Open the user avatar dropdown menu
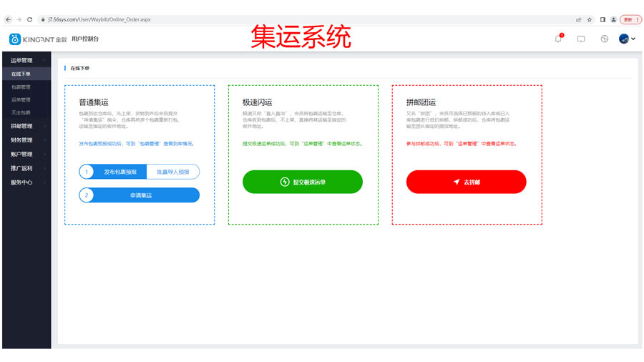Screen dimensions: 644x362 tap(626, 39)
